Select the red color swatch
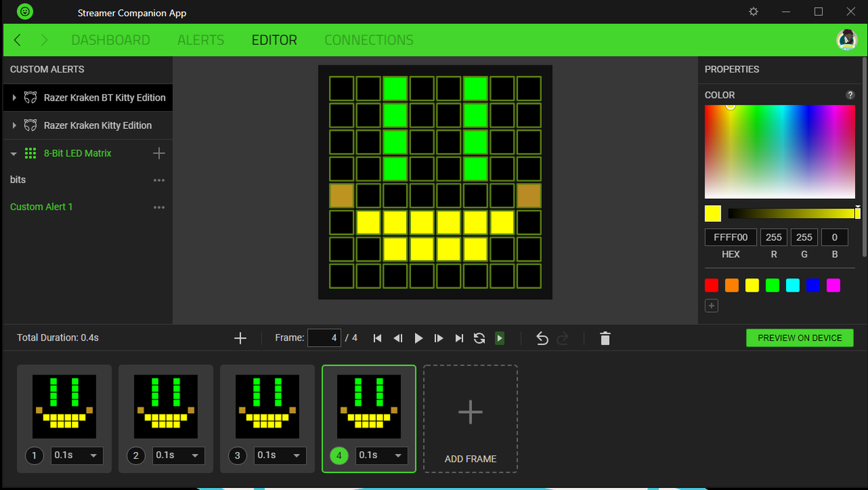The height and width of the screenshot is (490, 868). (711, 286)
